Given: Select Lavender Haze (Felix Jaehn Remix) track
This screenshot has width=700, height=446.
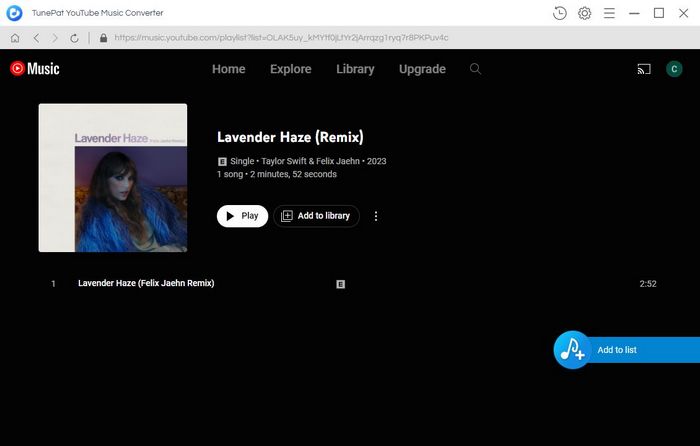Looking at the screenshot, I should pos(146,283).
